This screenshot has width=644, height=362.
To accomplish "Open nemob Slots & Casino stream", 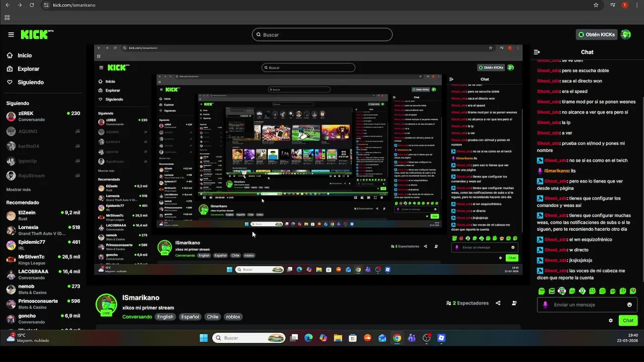I will point(43,289).
